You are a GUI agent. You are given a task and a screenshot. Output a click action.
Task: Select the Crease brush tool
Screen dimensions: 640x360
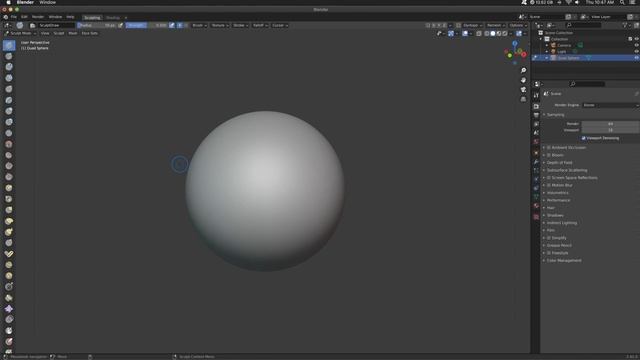click(x=9, y=133)
